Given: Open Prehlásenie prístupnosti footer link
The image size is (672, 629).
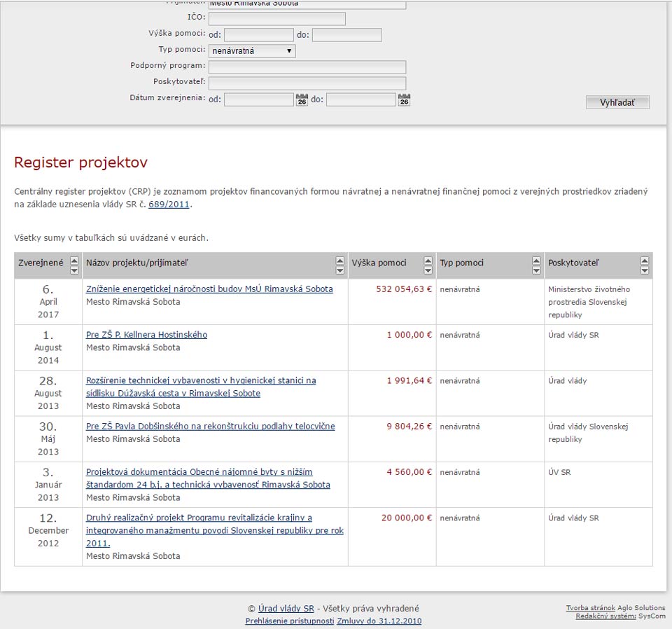Looking at the screenshot, I should pyautogui.click(x=290, y=621).
